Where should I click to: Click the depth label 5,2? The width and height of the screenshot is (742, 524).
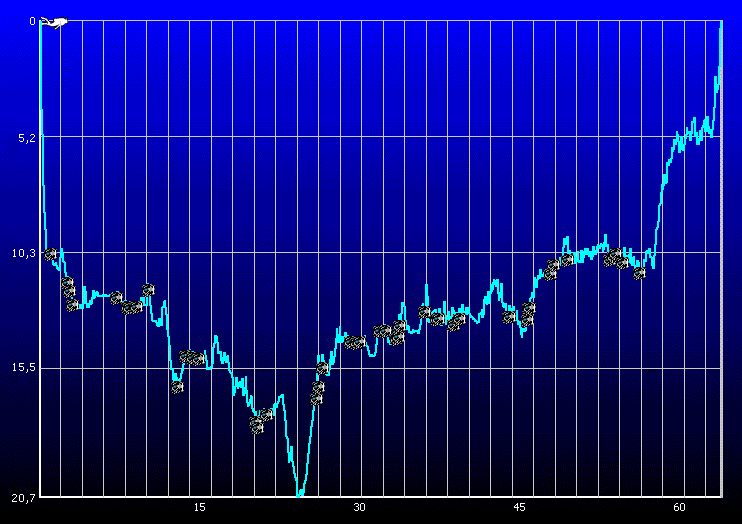(27, 137)
